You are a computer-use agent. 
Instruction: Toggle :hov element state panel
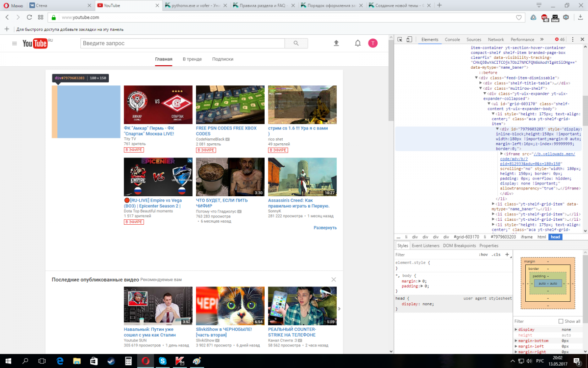point(483,255)
